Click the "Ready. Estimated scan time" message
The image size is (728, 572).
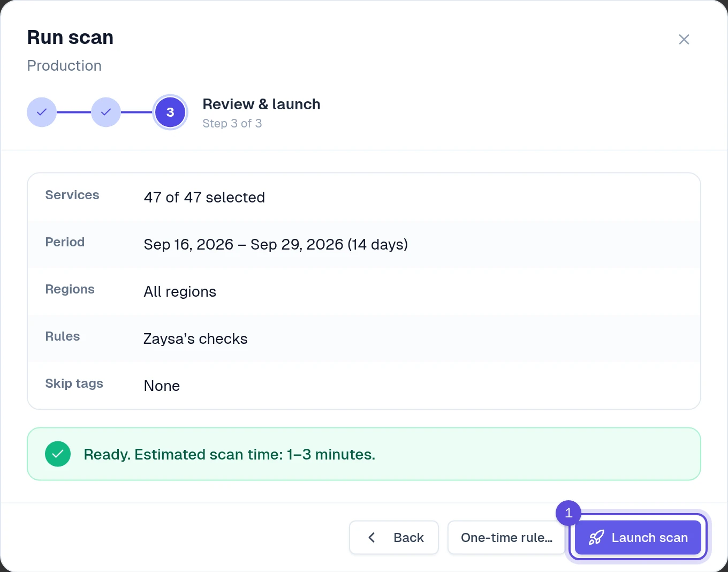(229, 454)
